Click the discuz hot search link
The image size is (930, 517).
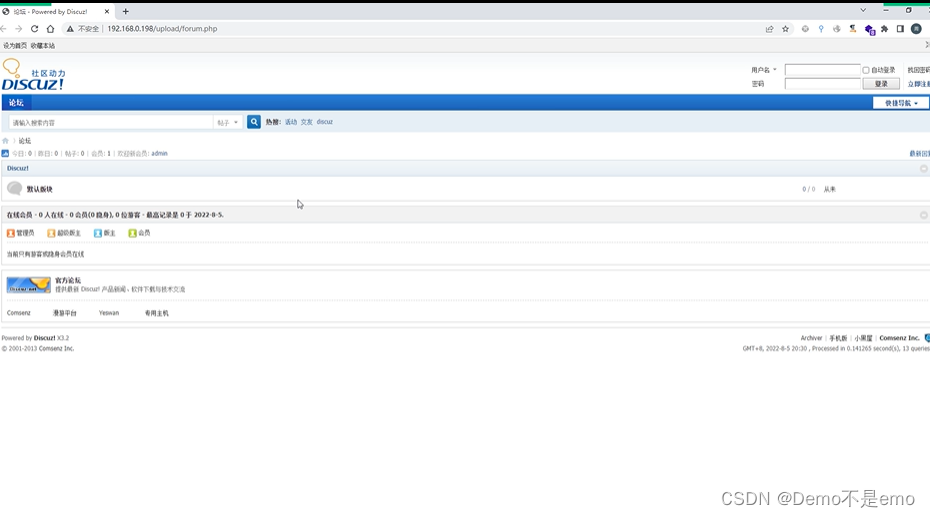pyautogui.click(x=324, y=122)
